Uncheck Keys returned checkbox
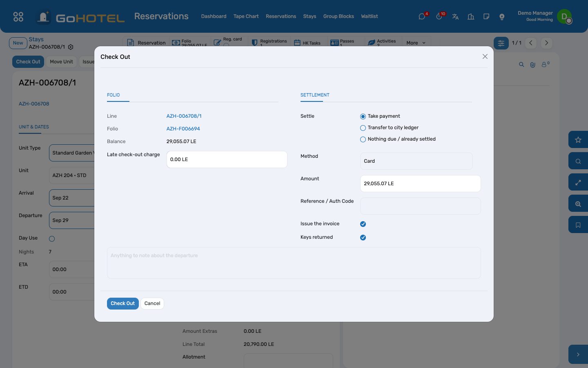The width and height of the screenshot is (588, 368). pyautogui.click(x=363, y=238)
